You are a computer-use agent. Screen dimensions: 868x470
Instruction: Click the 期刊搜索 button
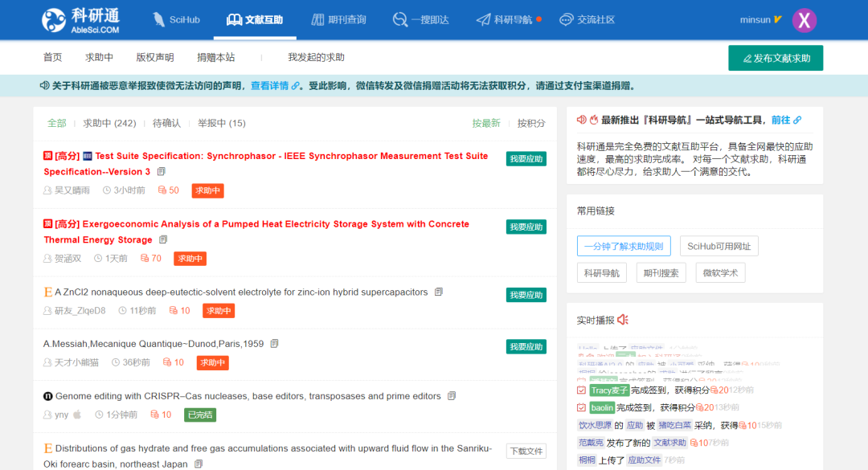coord(661,272)
